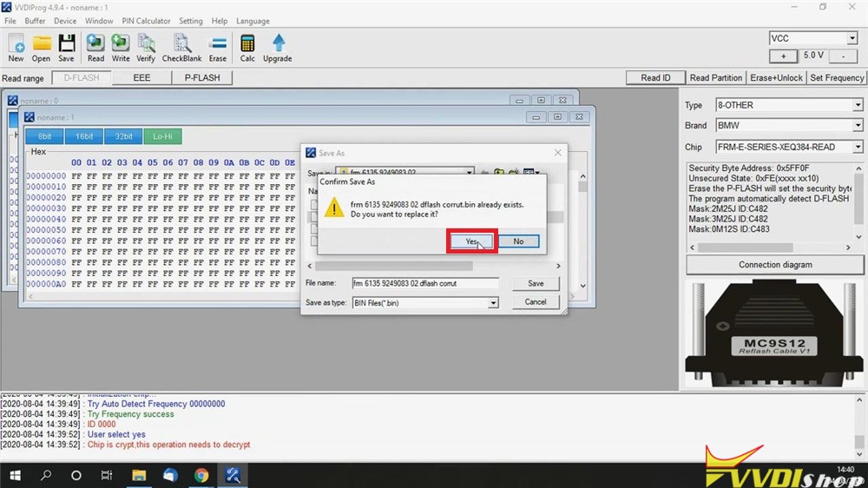Open the Language menu
Image resolution: width=868 pixels, height=488 pixels.
pyautogui.click(x=253, y=21)
